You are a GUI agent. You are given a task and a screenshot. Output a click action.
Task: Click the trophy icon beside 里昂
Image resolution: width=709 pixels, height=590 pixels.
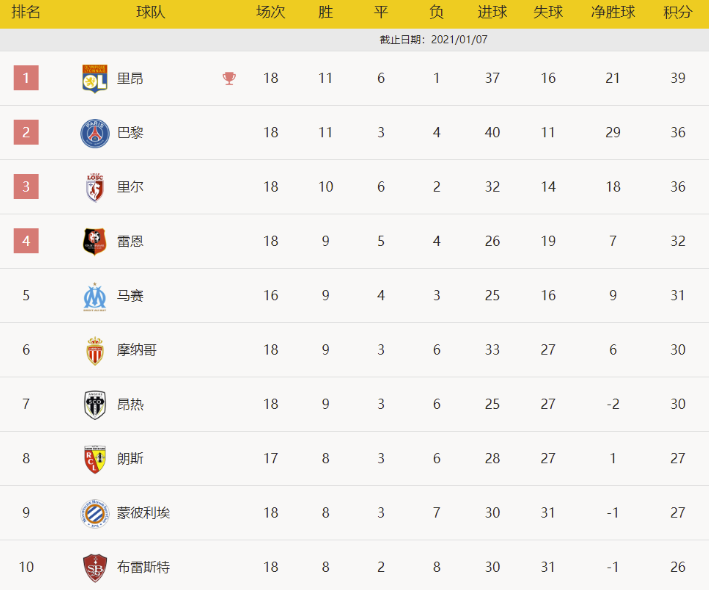tap(230, 78)
